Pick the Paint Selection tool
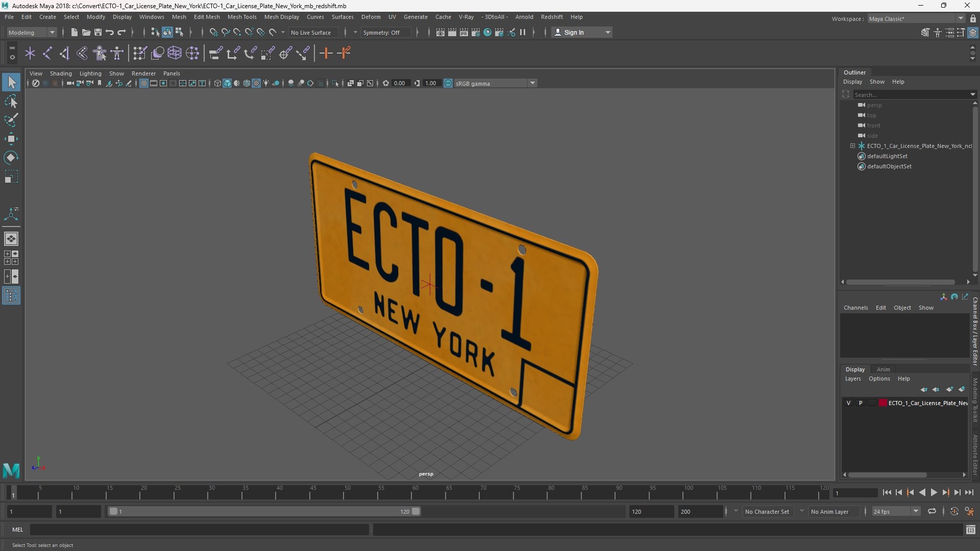 [x=11, y=120]
